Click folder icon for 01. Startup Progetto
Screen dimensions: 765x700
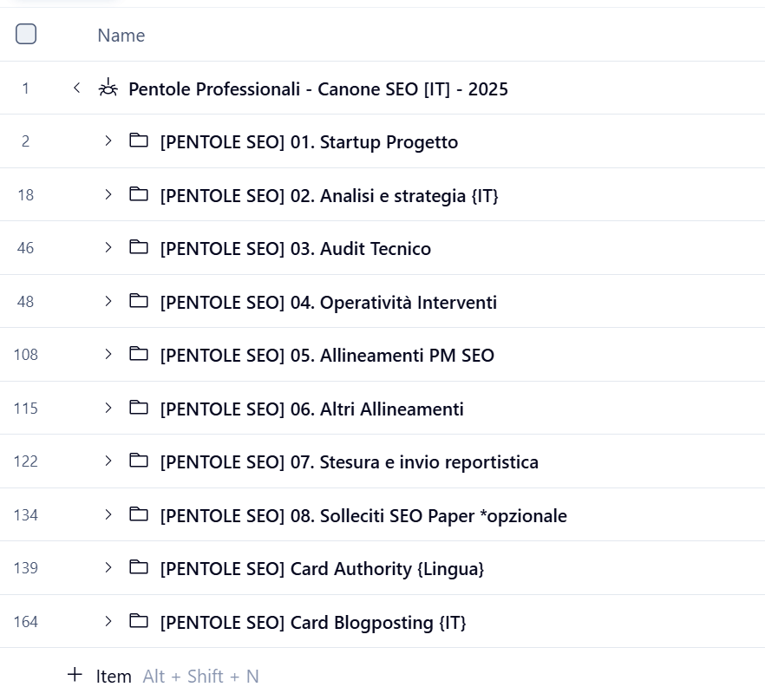coord(139,141)
